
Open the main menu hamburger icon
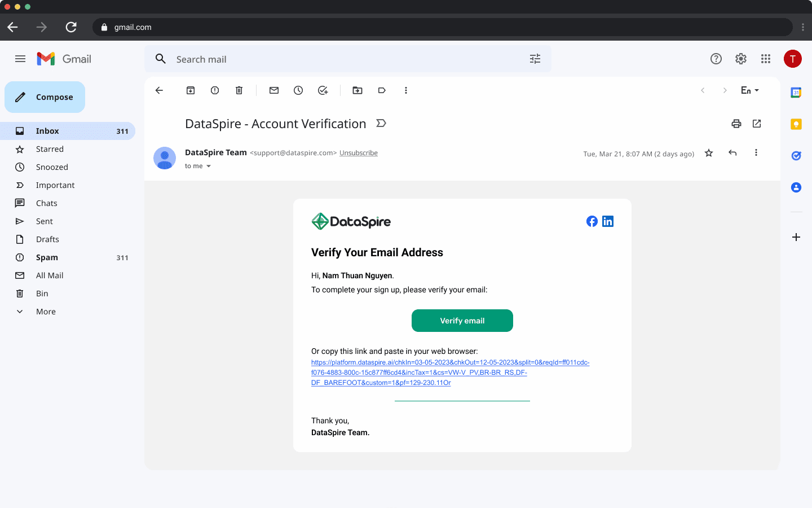click(20, 59)
